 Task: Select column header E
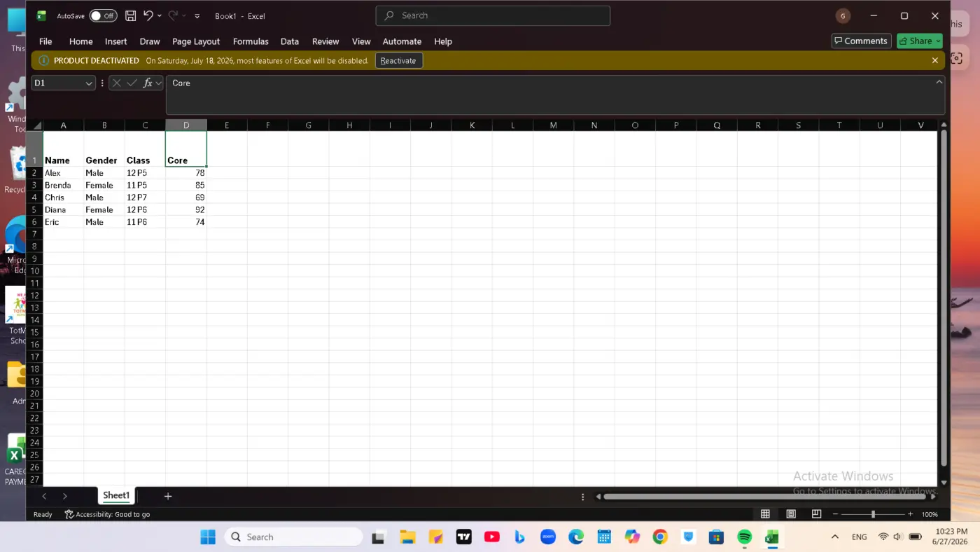(x=227, y=125)
